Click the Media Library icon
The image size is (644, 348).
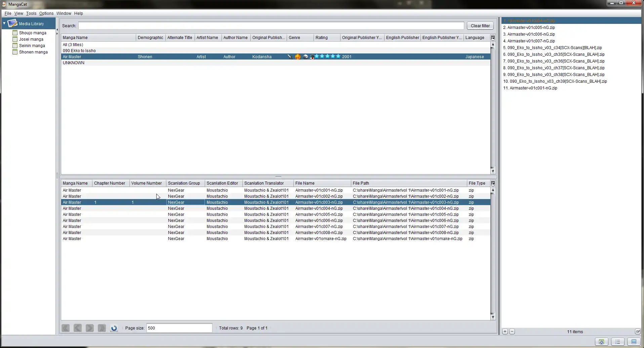coord(12,24)
